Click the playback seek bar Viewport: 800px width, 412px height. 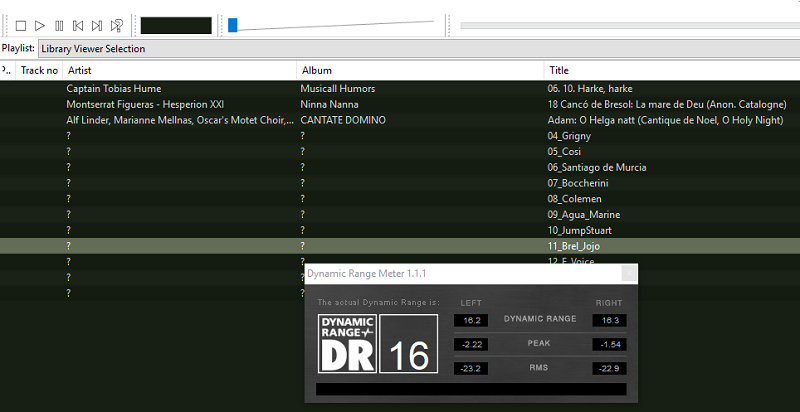(630, 25)
